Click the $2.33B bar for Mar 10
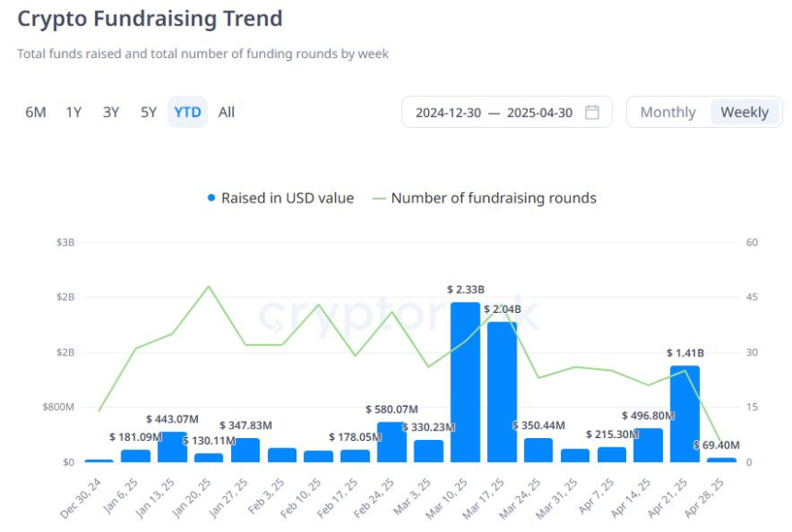The height and width of the screenshot is (532, 792). click(465, 382)
